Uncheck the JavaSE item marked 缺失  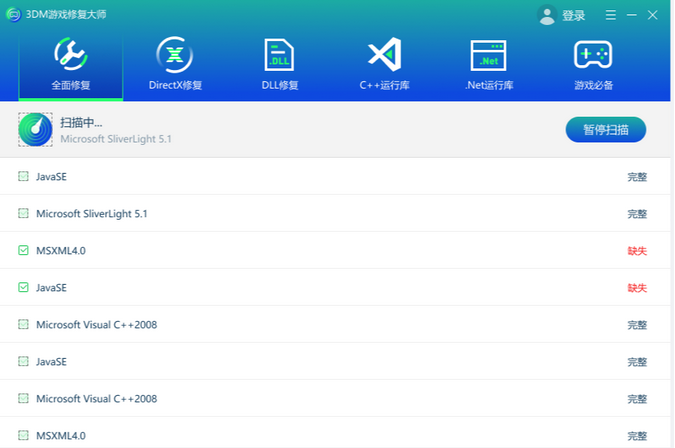[x=23, y=288]
